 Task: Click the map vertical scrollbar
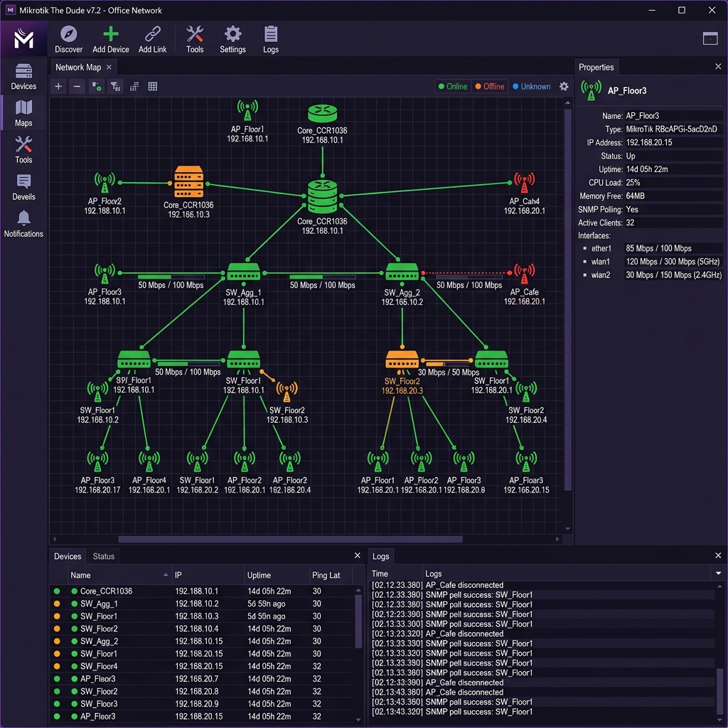[568, 300]
